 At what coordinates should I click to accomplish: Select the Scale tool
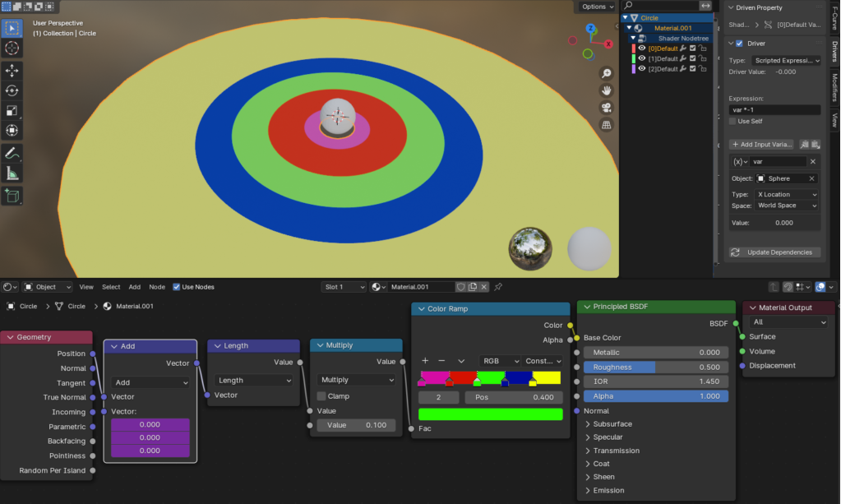pyautogui.click(x=12, y=111)
